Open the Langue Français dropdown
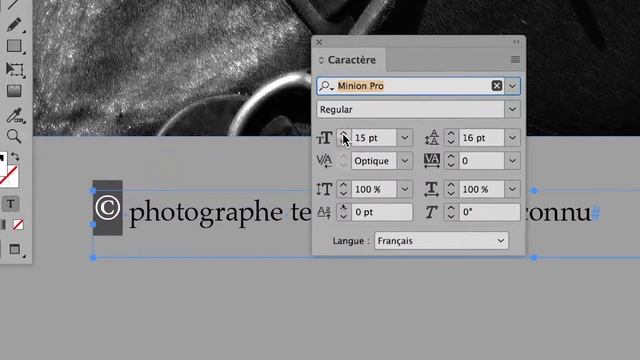 (442, 241)
